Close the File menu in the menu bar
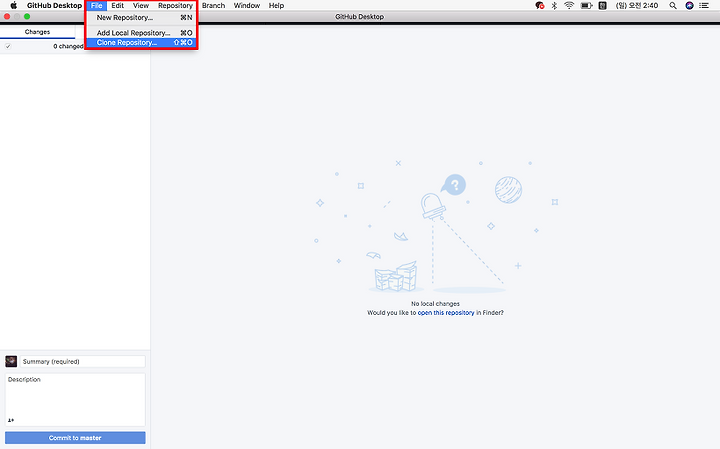This screenshot has height=449, width=720. click(x=96, y=6)
